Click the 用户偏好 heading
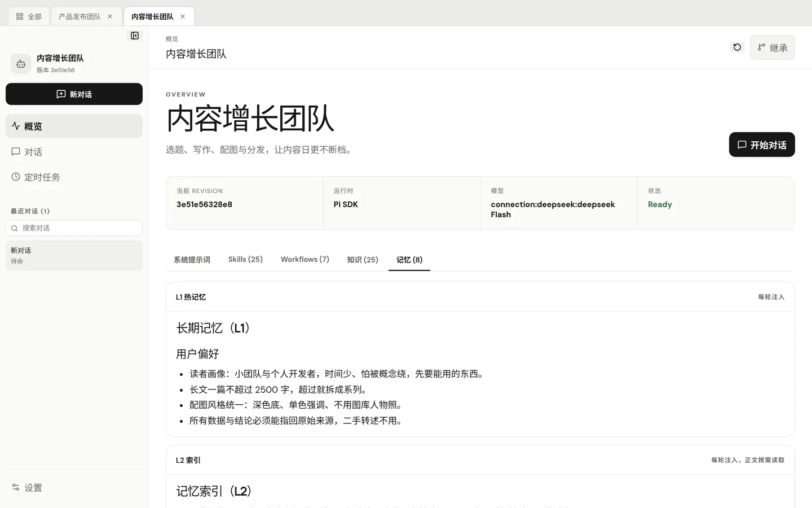The image size is (812, 508). (x=197, y=354)
